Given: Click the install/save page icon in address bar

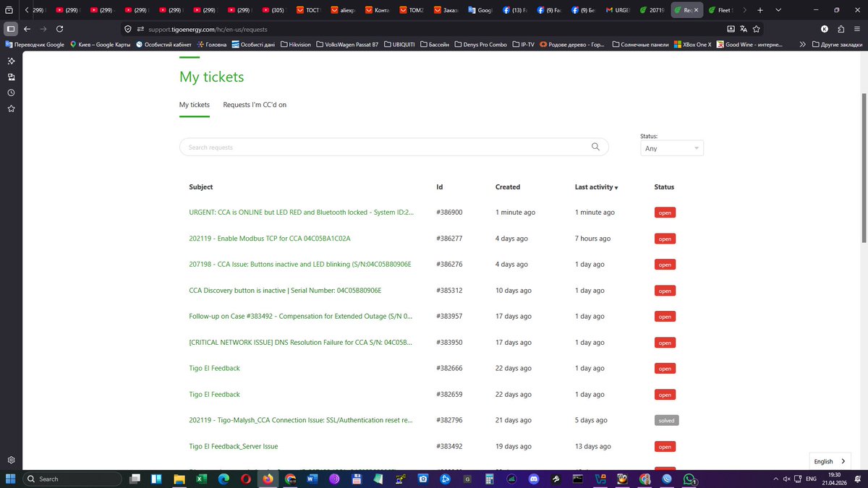Looking at the screenshot, I should 731,29.
